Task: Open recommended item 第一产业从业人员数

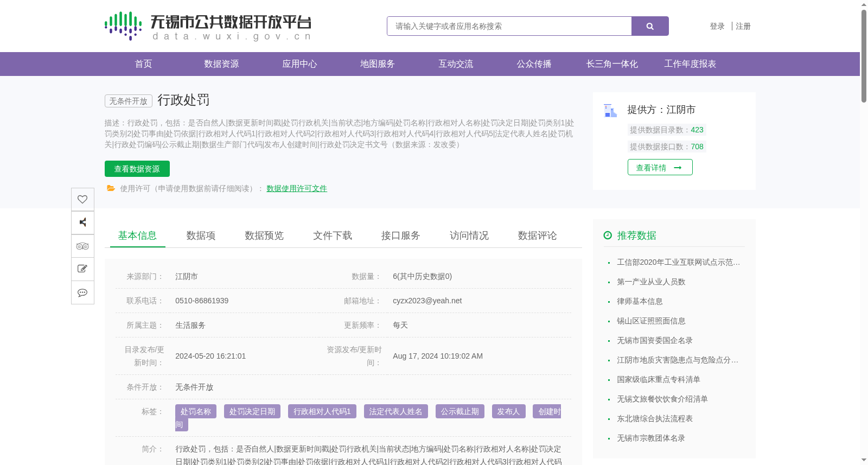Action: pyautogui.click(x=651, y=282)
